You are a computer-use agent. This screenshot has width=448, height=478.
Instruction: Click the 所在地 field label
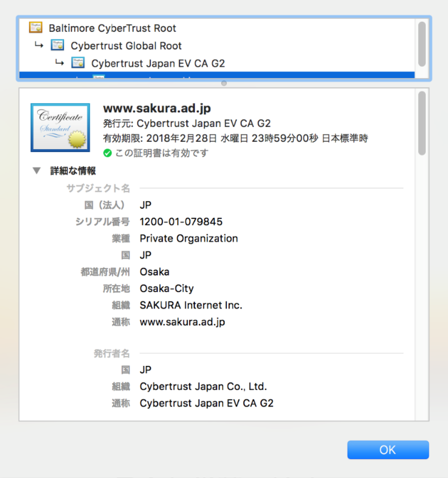[116, 289]
